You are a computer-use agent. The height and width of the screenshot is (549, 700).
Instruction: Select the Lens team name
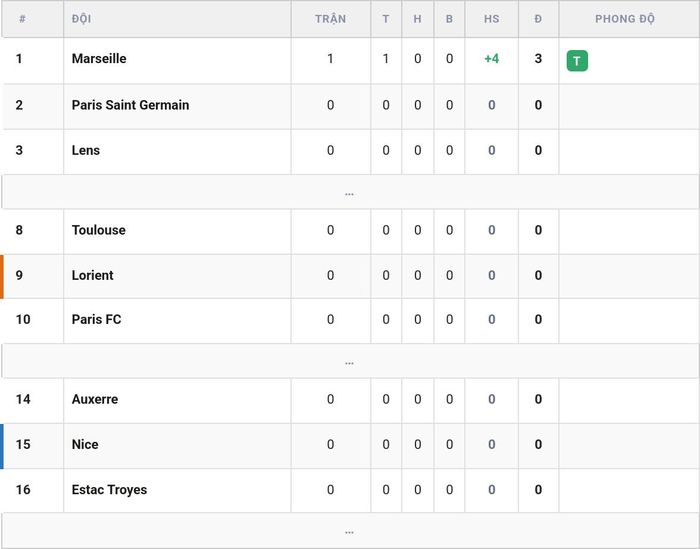(86, 150)
